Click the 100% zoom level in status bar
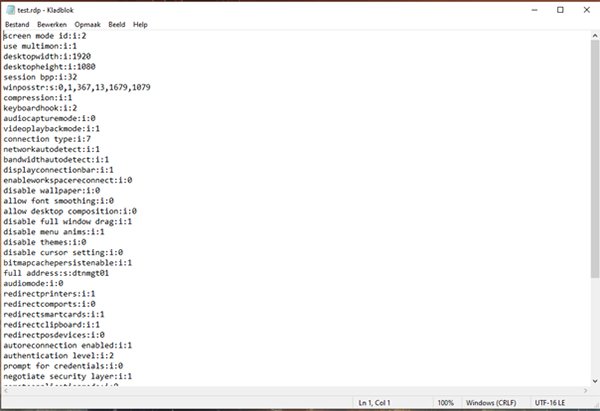 [445, 402]
